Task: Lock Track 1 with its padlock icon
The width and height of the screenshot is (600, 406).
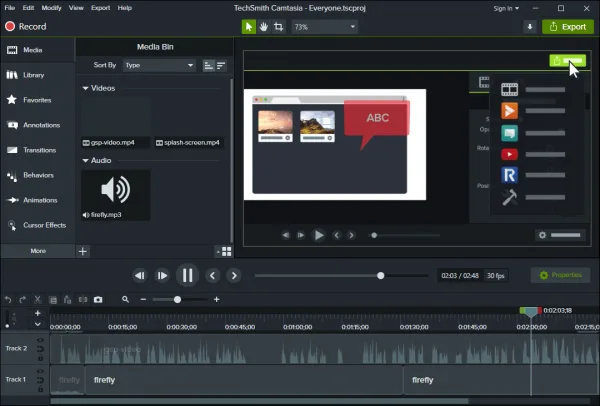Action: [x=40, y=389]
